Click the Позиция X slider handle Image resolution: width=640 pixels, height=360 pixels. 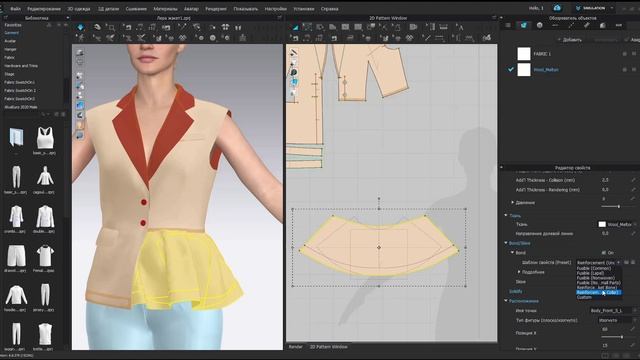coord(622,337)
